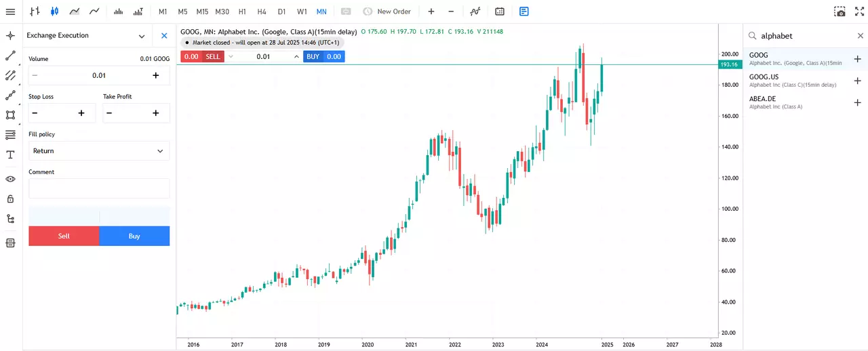The image size is (868, 351).
Task: Toggle the order form panel icon
Action: pyautogui.click(x=524, y=12)
